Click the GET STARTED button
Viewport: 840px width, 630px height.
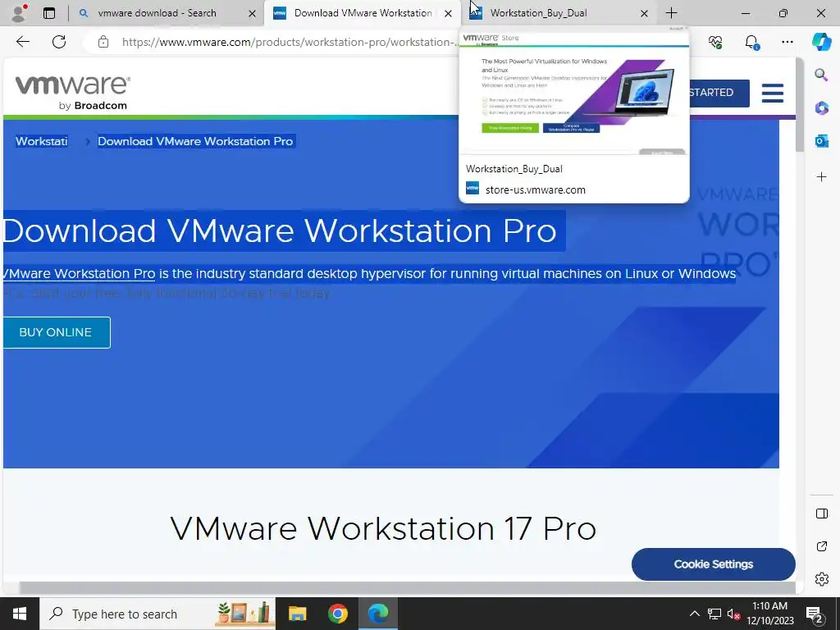[x=719, y=94]
